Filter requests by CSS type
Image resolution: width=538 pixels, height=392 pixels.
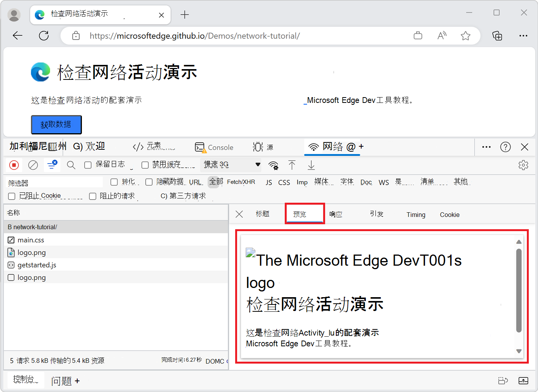pos(284,182)
